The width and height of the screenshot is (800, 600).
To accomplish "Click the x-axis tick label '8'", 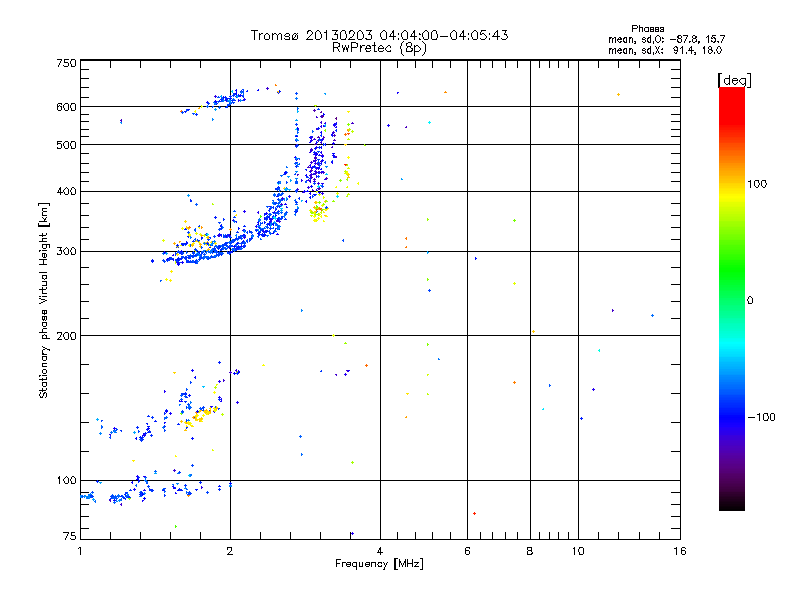I will 530,551.
